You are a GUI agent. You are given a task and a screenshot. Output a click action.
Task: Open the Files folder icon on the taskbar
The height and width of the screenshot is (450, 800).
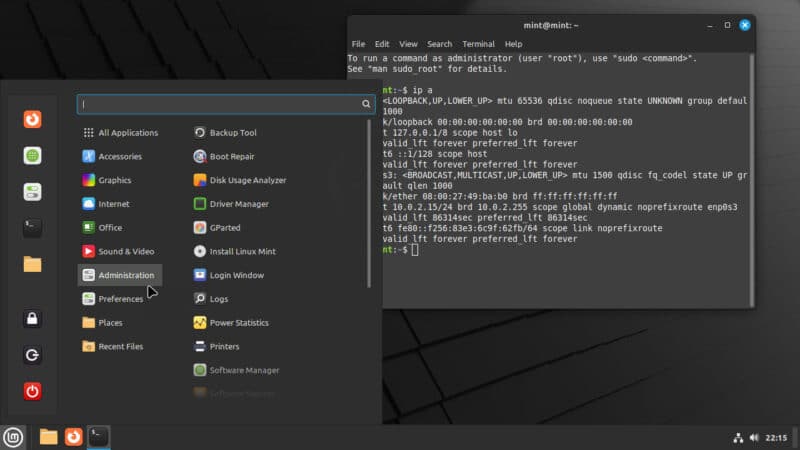coord(48,437)
